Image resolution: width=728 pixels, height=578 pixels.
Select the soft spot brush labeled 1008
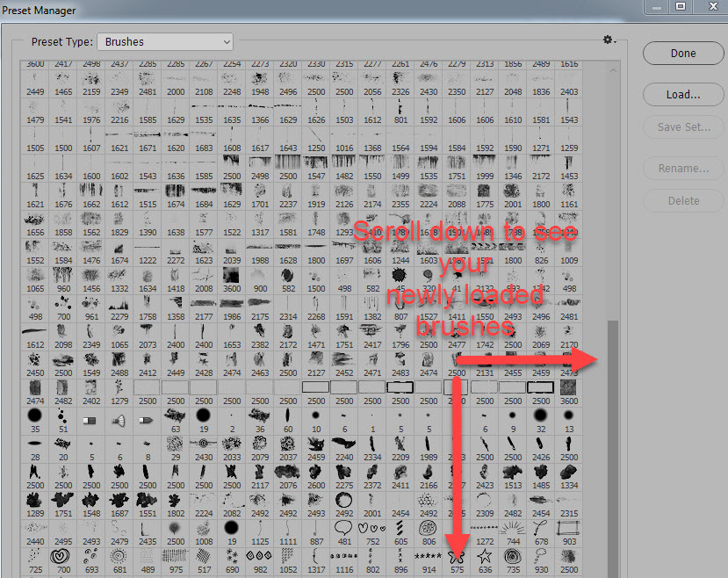[x=204, y=533]
